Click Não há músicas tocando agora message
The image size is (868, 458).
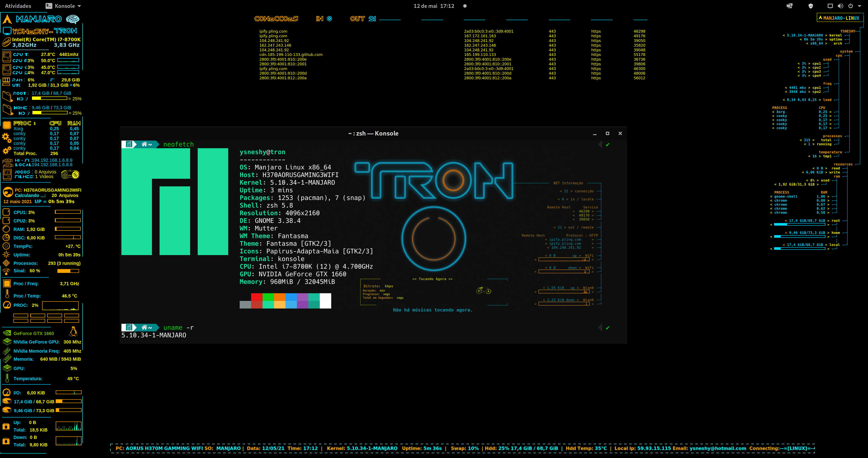(x=433, y=310)
